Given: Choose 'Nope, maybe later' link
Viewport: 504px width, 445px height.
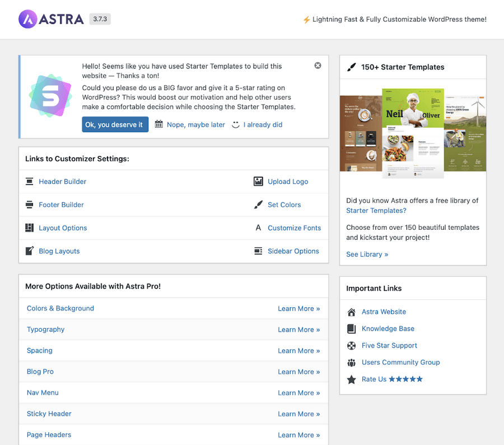Looking at the screenshot, I should click(x=195, y=125).
